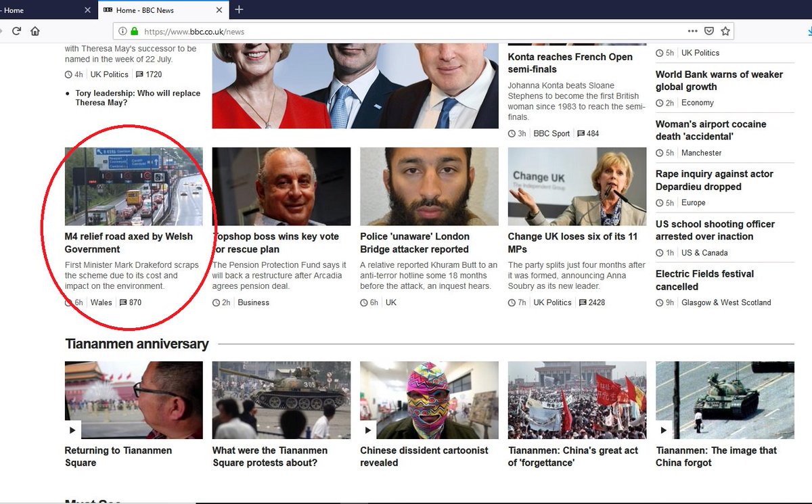Viewport: 812px width, 504px height.
Task: Go to browser home page icon
Action: coord(35,31)
